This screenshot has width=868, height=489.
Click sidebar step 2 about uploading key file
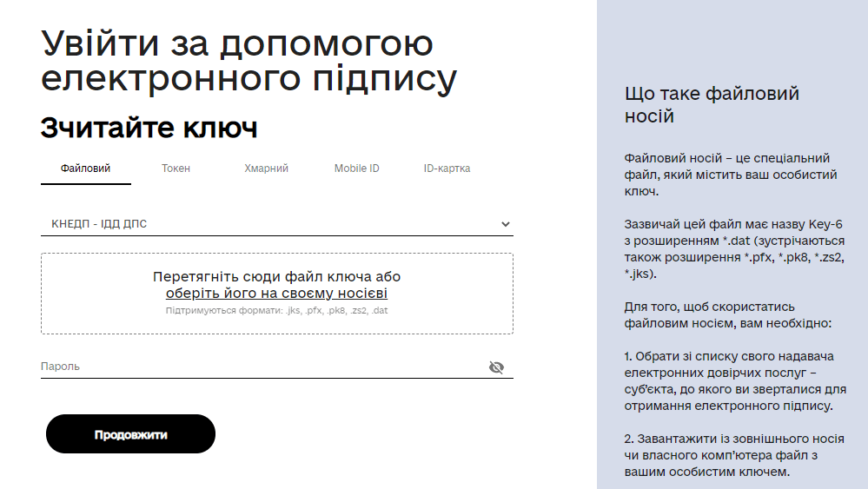[734, 456]
